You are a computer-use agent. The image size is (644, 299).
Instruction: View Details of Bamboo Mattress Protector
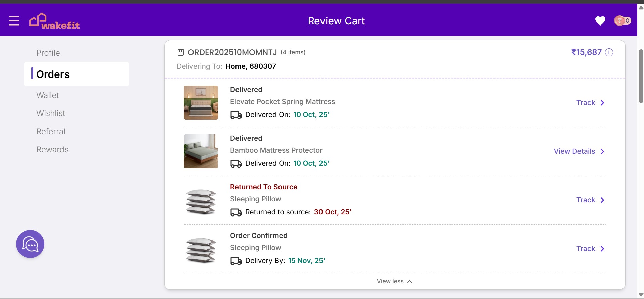(574, 151)
